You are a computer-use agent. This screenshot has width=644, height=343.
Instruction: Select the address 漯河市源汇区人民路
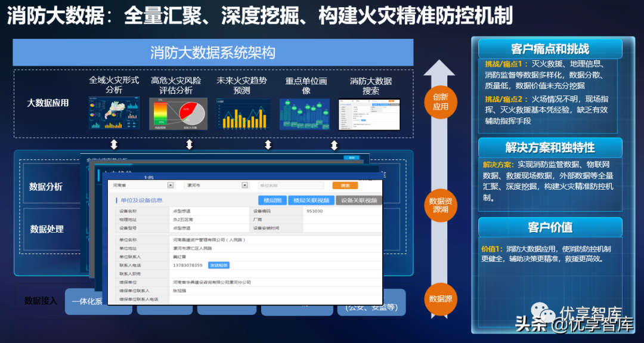click(x=193, y=249)
